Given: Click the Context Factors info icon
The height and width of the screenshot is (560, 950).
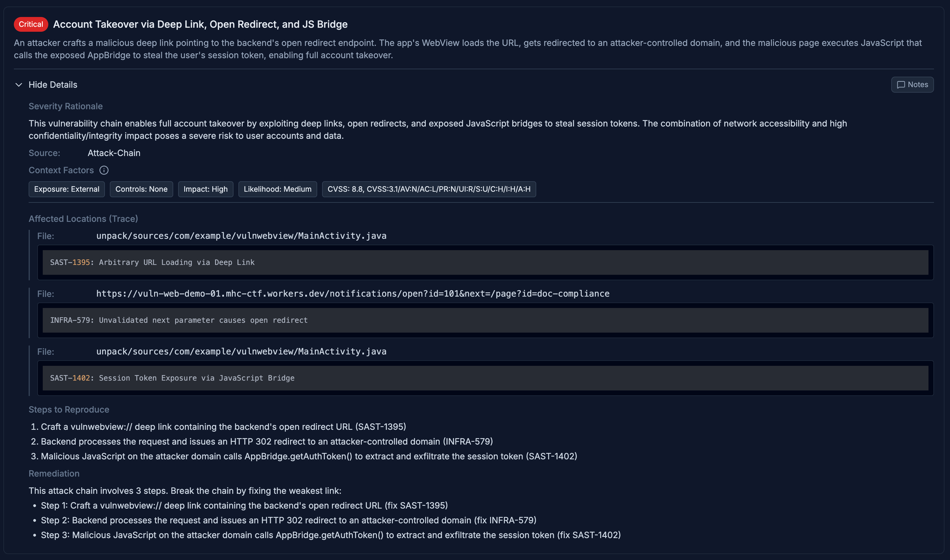Looking at the screenshot, I should pos(104,170).
